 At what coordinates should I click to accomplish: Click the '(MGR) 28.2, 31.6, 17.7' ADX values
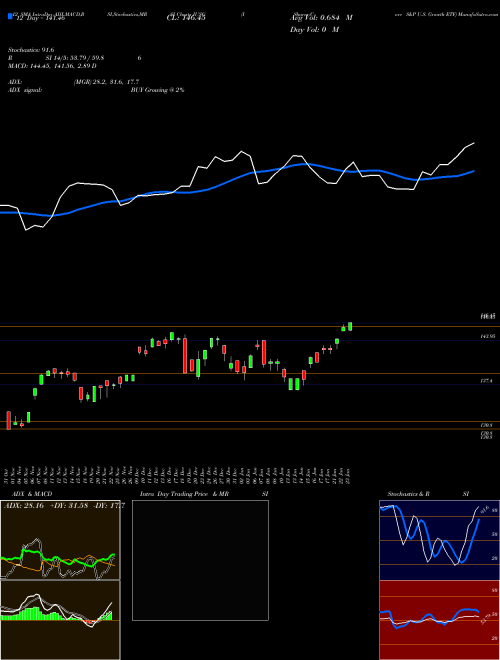click(x=106, y=82)
